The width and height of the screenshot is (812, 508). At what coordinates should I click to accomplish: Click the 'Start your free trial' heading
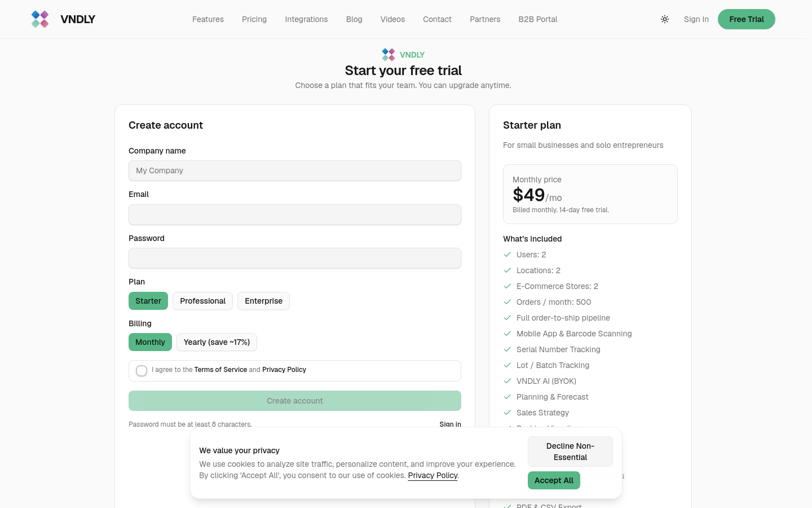(403, 71)
